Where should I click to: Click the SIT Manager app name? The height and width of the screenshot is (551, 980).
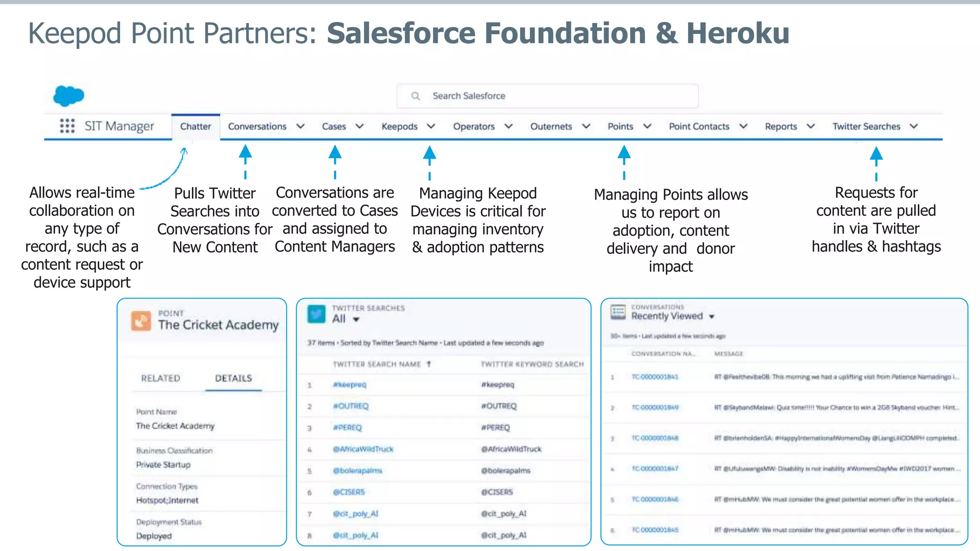tap(119, 126)
